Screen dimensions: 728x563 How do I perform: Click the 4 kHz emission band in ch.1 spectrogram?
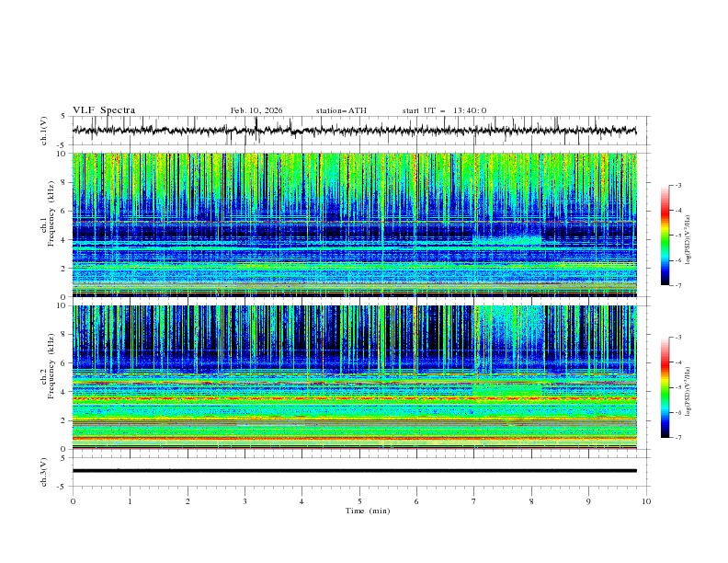point(507,241)
